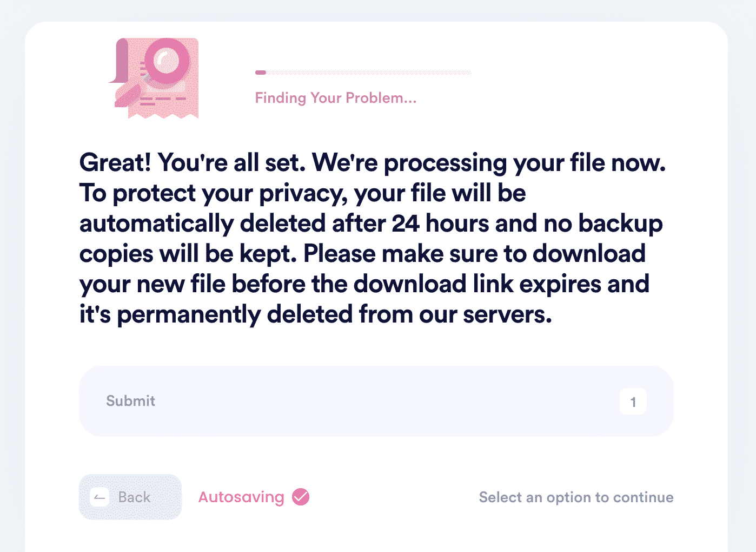Click the unfilled progress bar track
Viewport: 756px width, 552px height.
pos(368,72)
